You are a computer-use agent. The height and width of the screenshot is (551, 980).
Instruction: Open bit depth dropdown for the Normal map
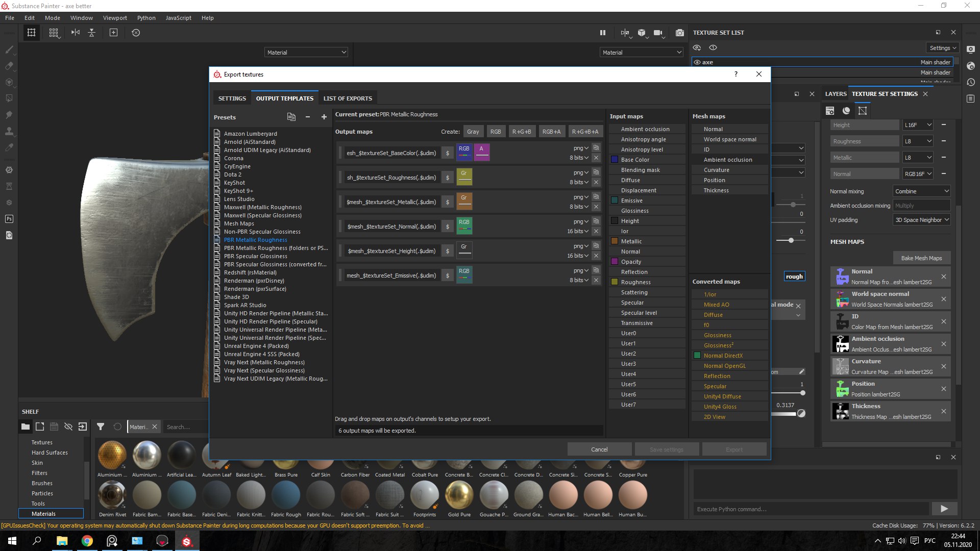click(x=578, y=231)
